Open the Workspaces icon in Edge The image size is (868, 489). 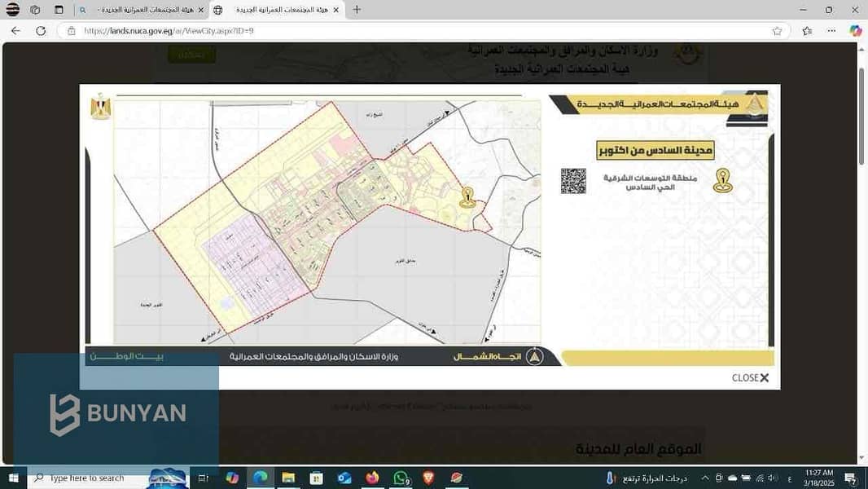[35, 10]
